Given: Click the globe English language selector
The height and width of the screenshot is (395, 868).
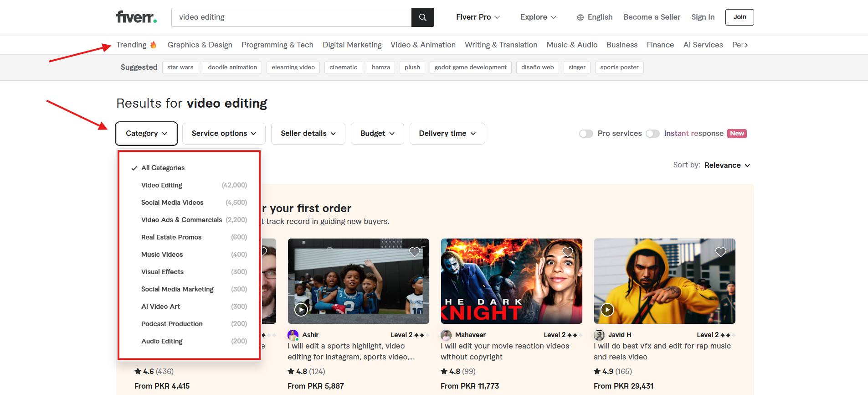Looking at the screenshot, I should (x=595, y=17).
